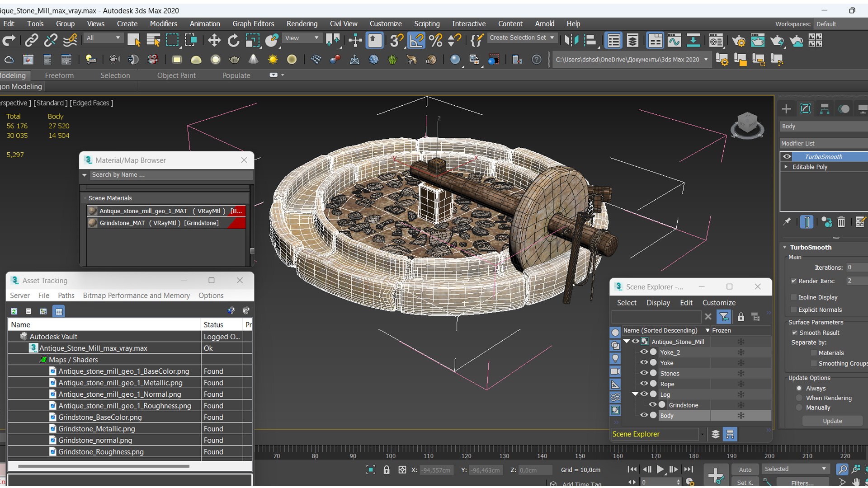
Task: Click the Select and Link icon
Action: point(31,41)
